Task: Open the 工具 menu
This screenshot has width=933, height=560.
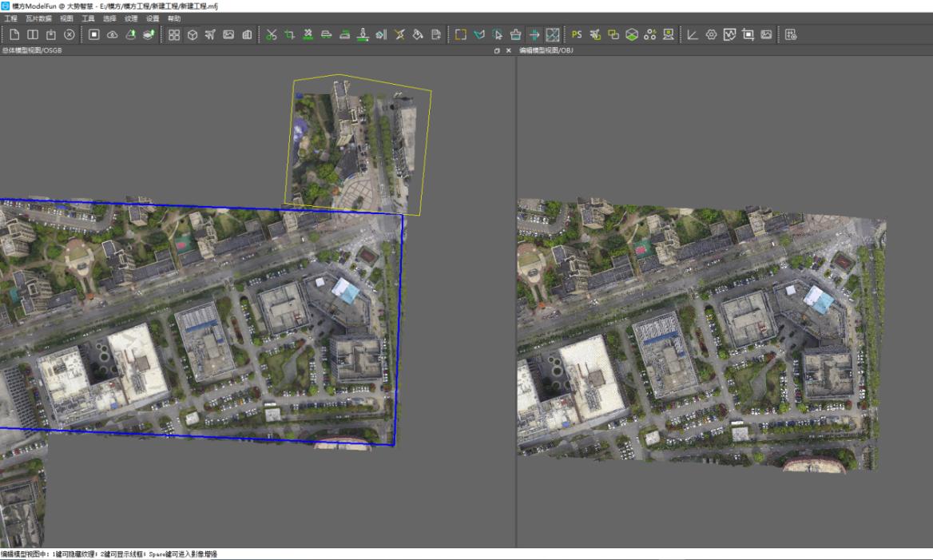Action: tap(88, 18)
